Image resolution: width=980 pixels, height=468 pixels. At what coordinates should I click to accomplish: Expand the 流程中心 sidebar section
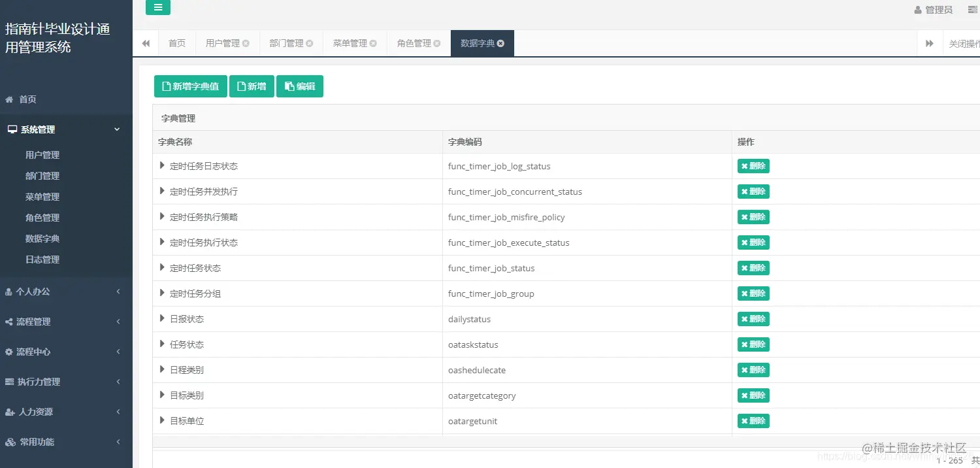pos(66,352)
